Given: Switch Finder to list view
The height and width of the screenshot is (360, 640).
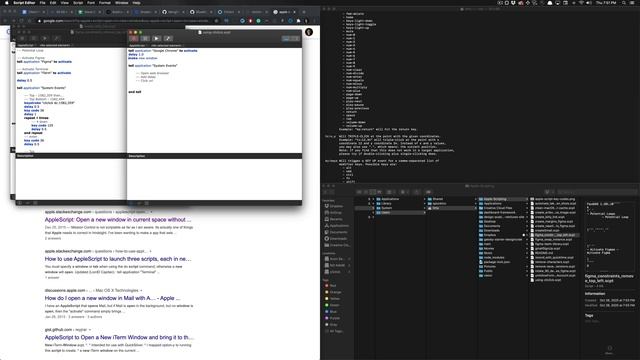Looking at the screenshot, I should pos(366,192).
